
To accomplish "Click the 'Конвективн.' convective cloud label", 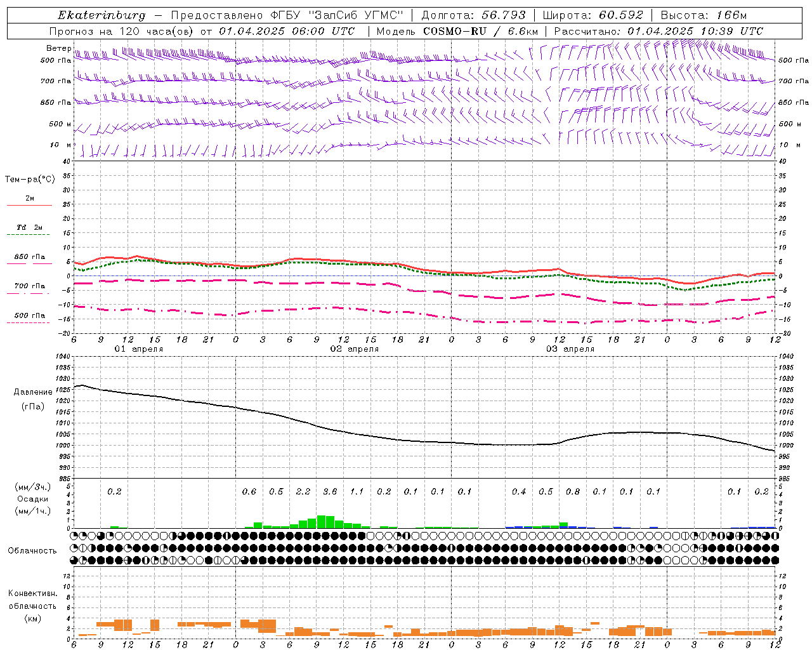I will click(32, 594).
